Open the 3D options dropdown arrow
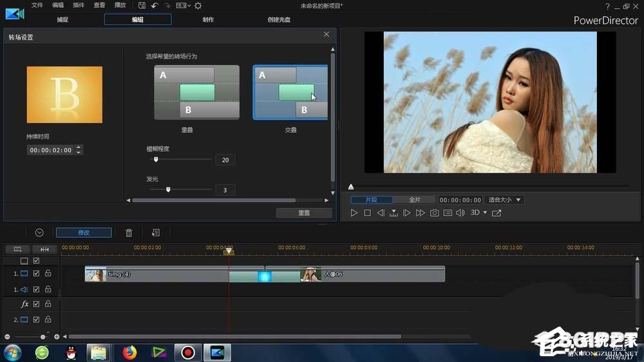This screenshot has height=362, width=644. point(485,213)
